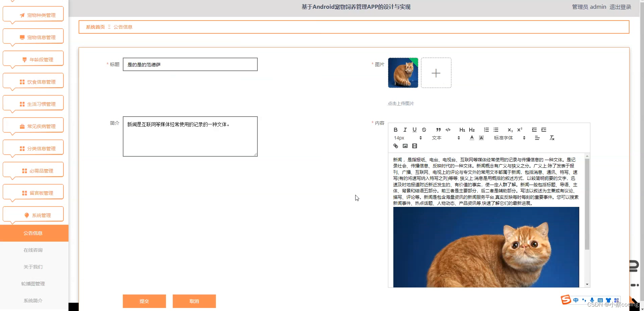Create an ordered numbered list
This screenshot has height=311, width=644.
point(486,130)
